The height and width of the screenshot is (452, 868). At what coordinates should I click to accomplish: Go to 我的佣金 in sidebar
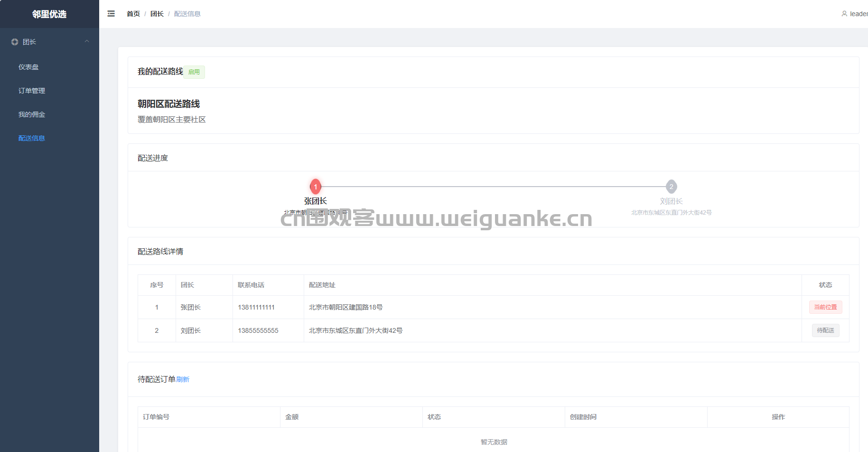32,114
